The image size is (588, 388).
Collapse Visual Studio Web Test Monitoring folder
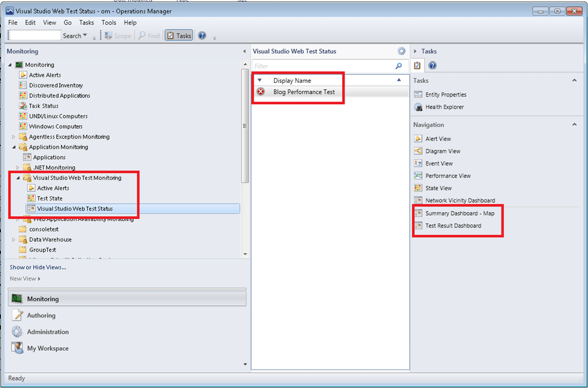(x=18, y=178)
